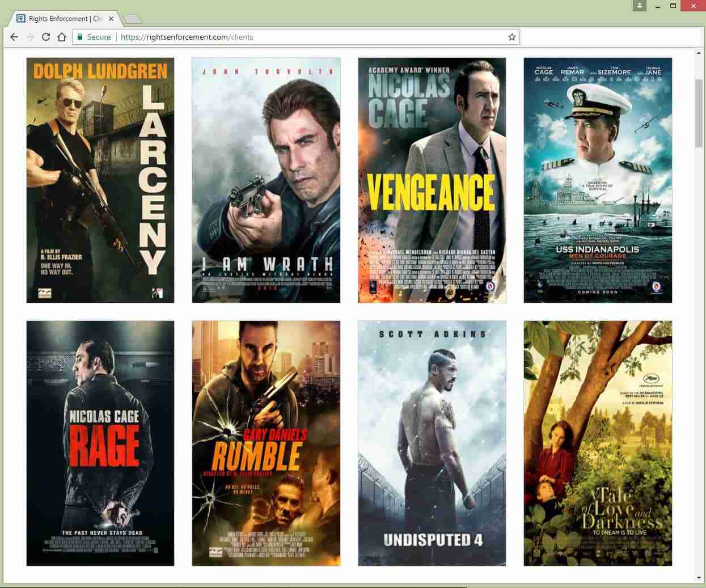Open a new tab button
This screenshot has height=588, width=706.
click(132, 19)
